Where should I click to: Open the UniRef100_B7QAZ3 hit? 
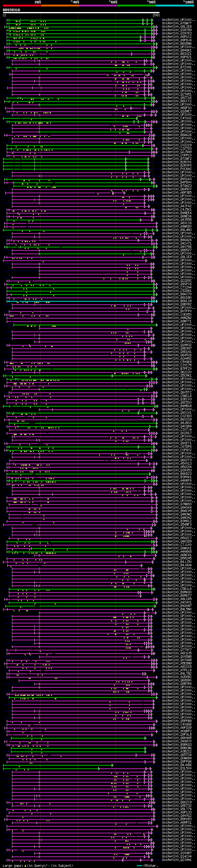[177, 186]
